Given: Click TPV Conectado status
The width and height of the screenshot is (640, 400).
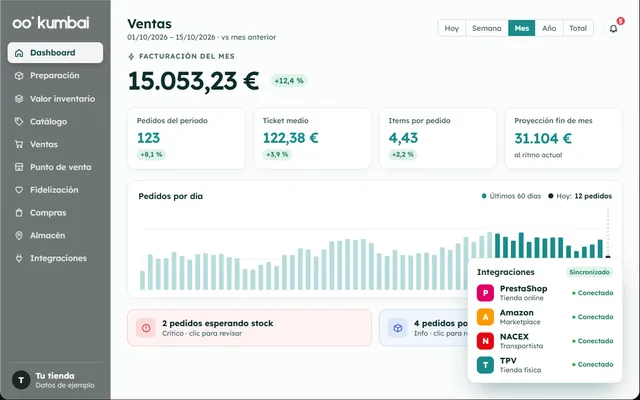Looking at the screenshot, I should (x=593, y=364).
